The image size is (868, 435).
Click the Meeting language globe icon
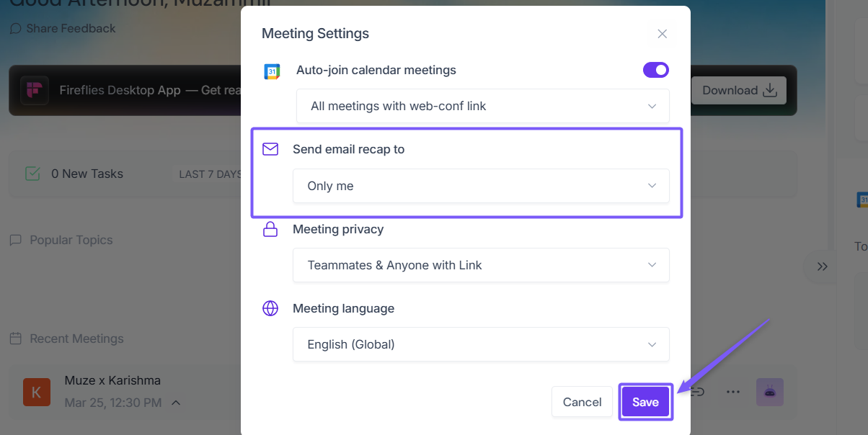[x=270, y=308]
